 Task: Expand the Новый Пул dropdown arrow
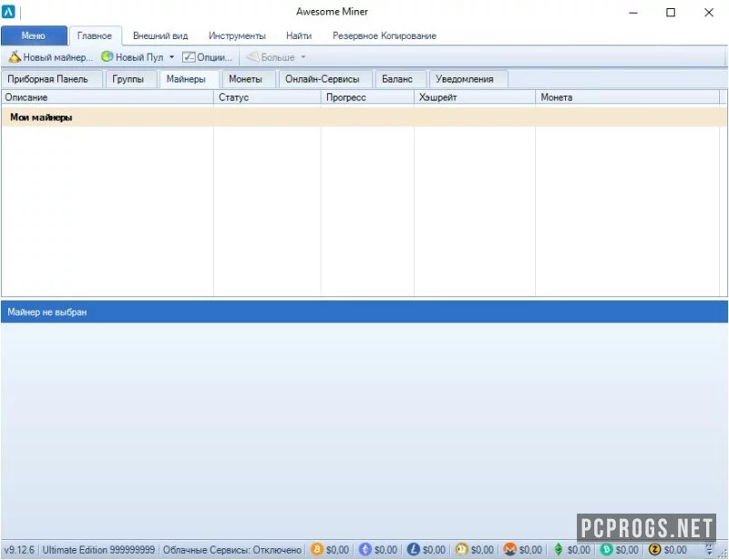(x=171, y=57)
